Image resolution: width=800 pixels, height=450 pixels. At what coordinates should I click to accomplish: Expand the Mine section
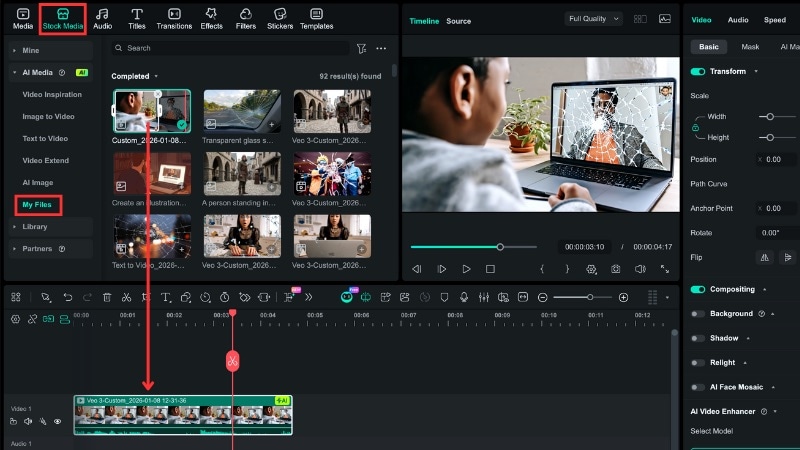(50, 51)
